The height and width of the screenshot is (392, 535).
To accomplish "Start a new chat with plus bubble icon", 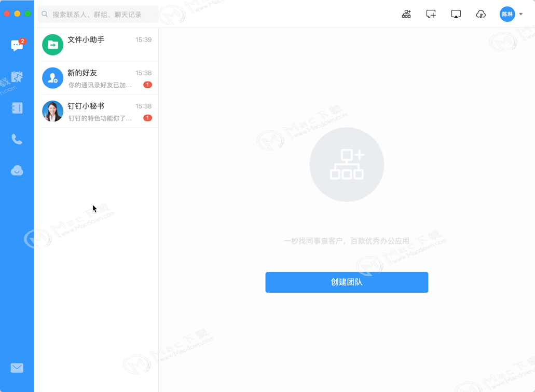I will tap(431, 14).
